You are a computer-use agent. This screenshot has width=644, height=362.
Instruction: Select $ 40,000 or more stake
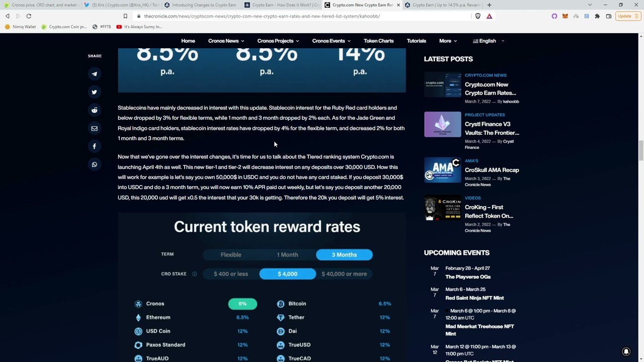point(344,274)
